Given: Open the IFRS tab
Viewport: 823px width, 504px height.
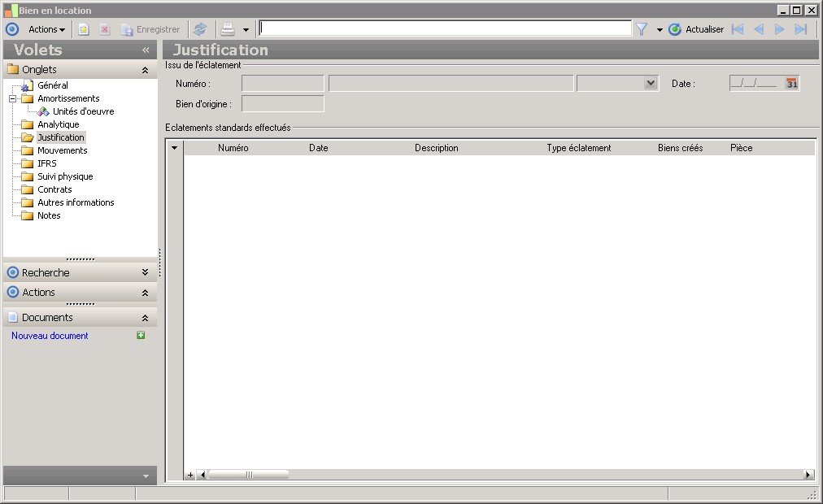Looking at the screenshot, I should coord(46,163).
